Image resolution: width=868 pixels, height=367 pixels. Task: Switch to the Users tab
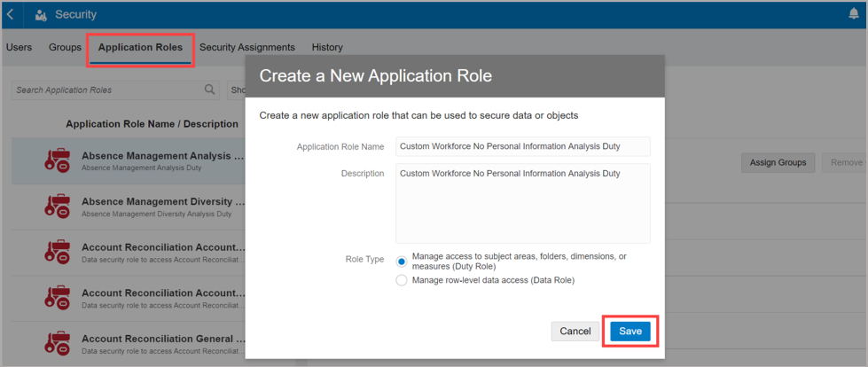pyautogui.click(x=20, y=47)
